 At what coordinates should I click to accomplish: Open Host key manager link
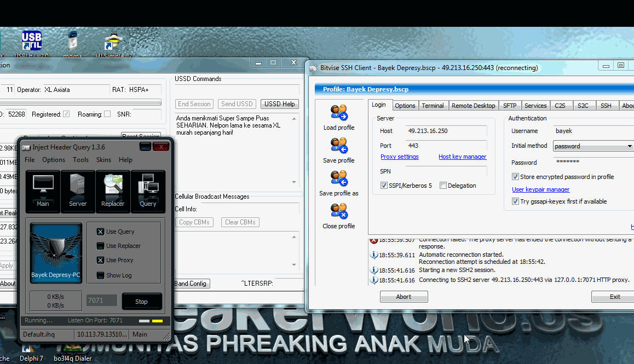[x=463, y=157]
